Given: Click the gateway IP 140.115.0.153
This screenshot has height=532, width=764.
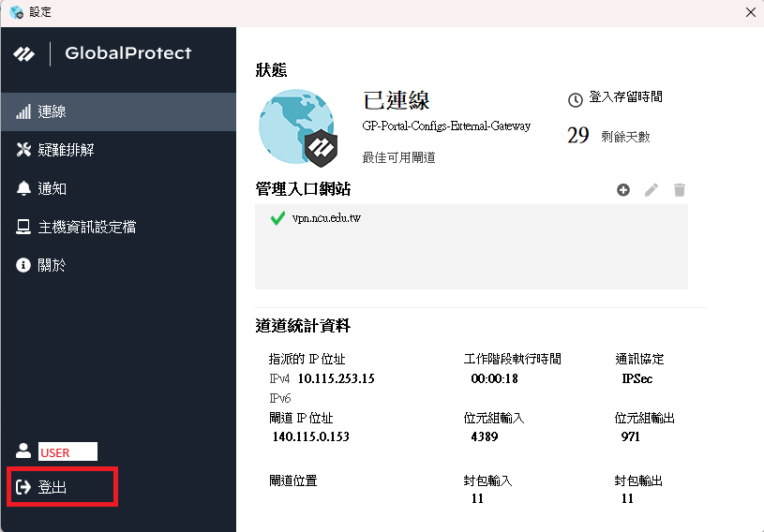Looking at the screenshot, I should 309,436.
